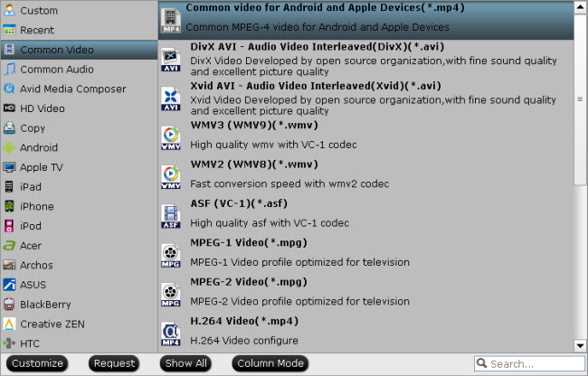Click the MPEG-2 Video MPG icon
Image resolution: width=588 pixels, height=376 pixels.
point(171,295)
